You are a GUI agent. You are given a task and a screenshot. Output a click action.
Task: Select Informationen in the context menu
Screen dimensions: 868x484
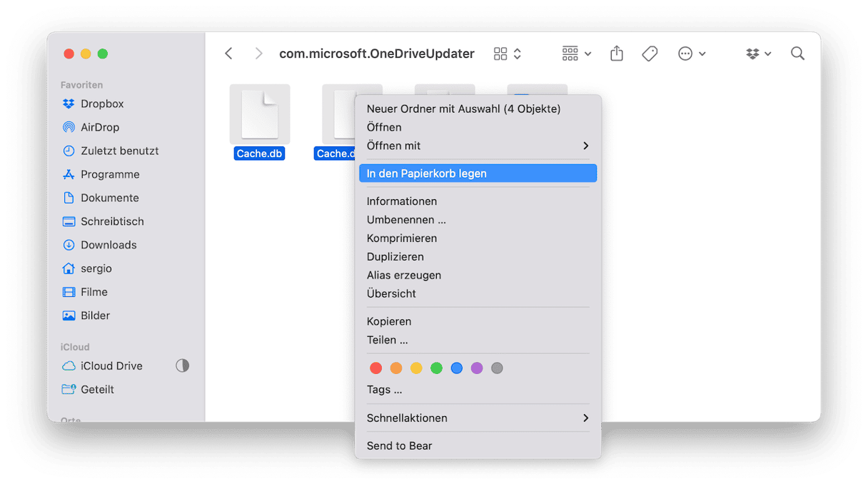pos(478,201)
